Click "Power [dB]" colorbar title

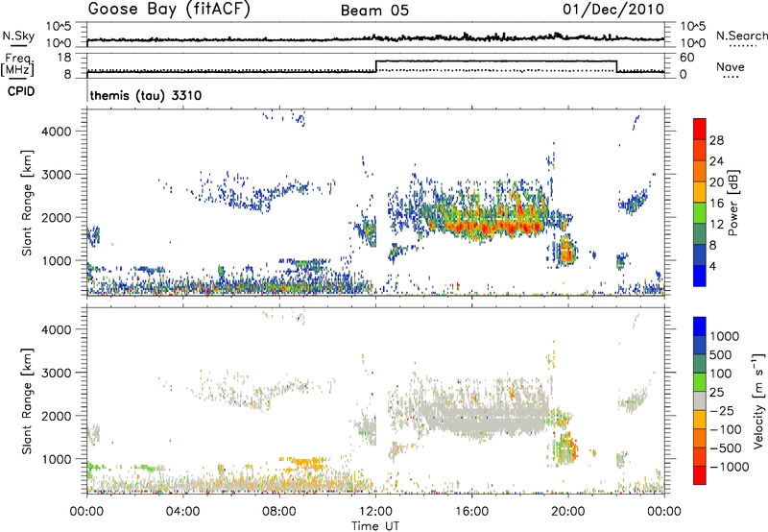coord(733,203)
